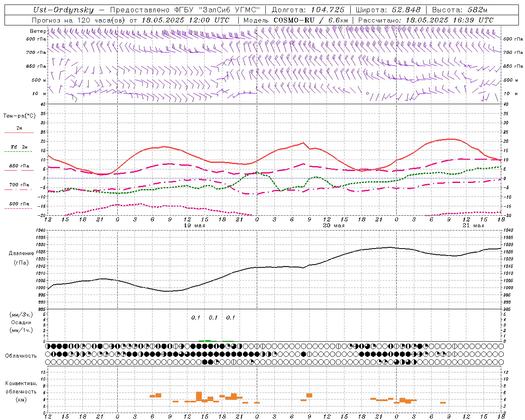Click the 20 мая date label

tap(334, 226)
